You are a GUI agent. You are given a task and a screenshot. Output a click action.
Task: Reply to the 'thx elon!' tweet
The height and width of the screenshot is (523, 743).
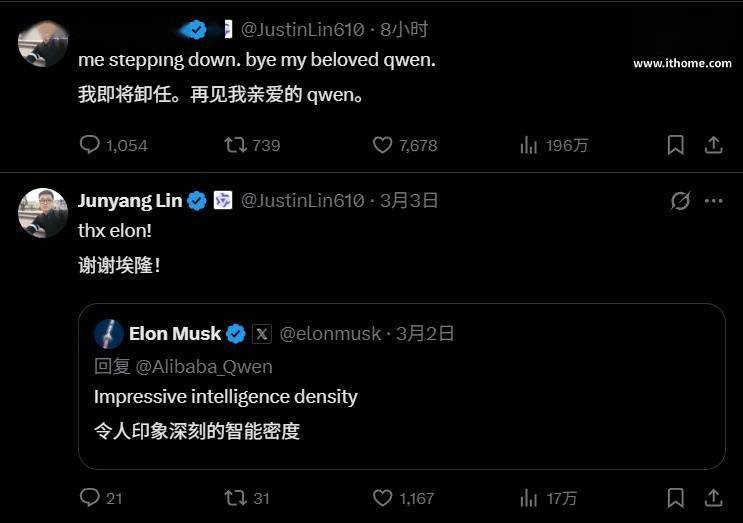coord(90,497)
